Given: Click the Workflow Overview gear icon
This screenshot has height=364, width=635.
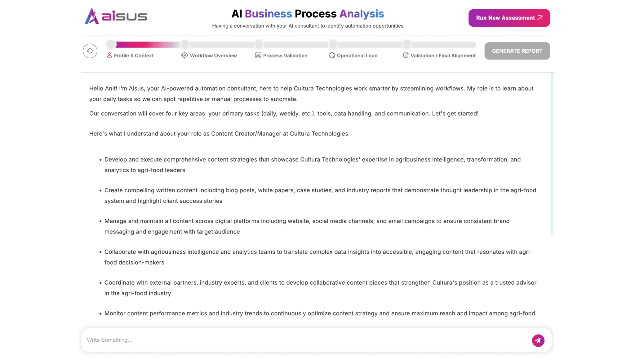Looking at the screenshot, I should point(184,55).
